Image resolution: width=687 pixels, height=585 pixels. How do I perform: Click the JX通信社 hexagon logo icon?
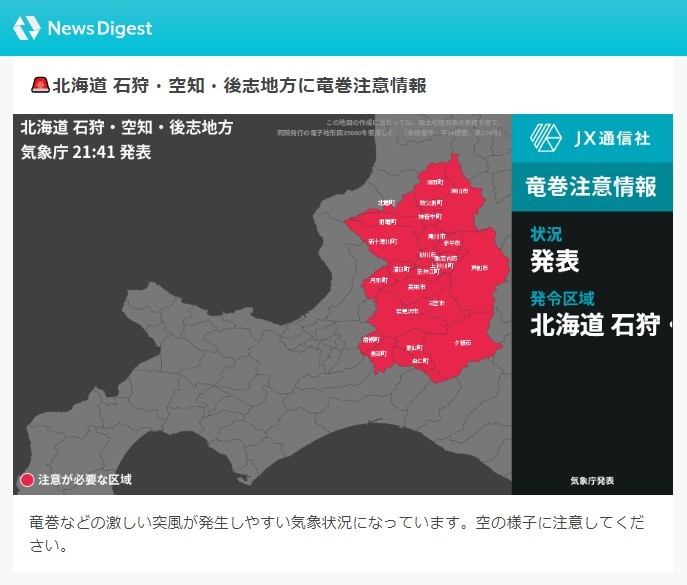pyautogui.click(x=545, y=138)
